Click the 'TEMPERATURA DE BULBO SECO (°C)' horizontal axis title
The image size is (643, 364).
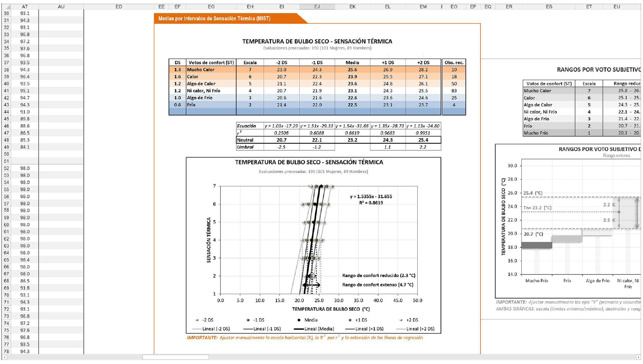click(331, 309)
